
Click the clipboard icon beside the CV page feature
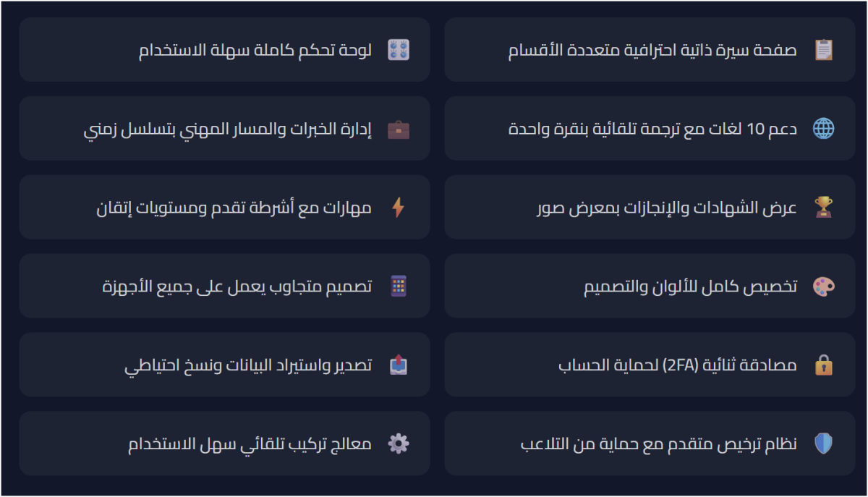[823, 50]
